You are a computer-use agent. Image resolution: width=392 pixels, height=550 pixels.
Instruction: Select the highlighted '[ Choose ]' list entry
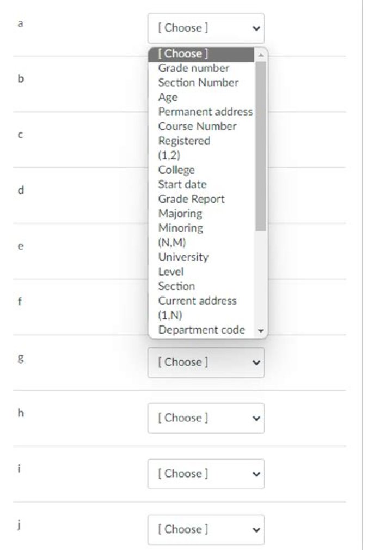pyautogui.click(x=183, y=54)
